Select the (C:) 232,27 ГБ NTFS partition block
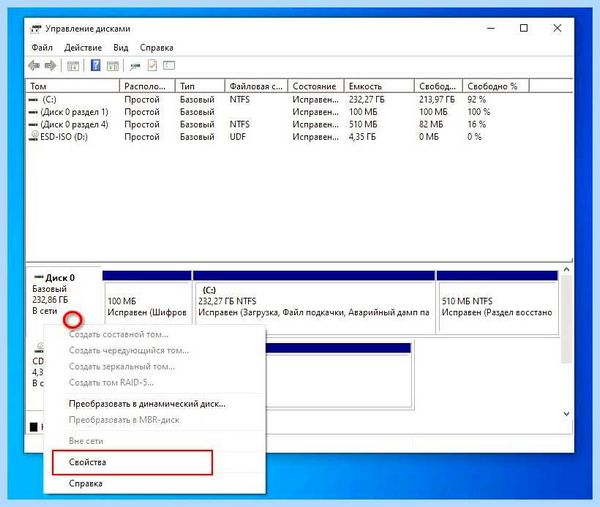Viewport: 600px width, 507px height. coord(314,302)
